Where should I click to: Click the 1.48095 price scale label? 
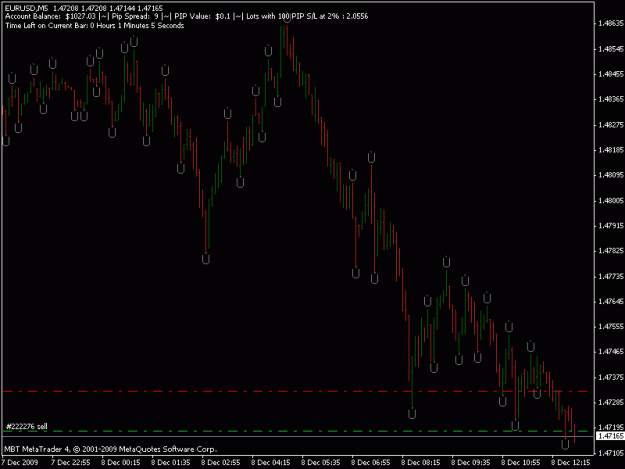(611, 175)
